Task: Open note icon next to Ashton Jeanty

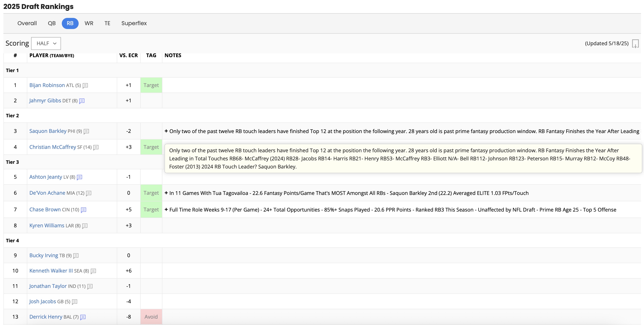Action: coord(79,177)
